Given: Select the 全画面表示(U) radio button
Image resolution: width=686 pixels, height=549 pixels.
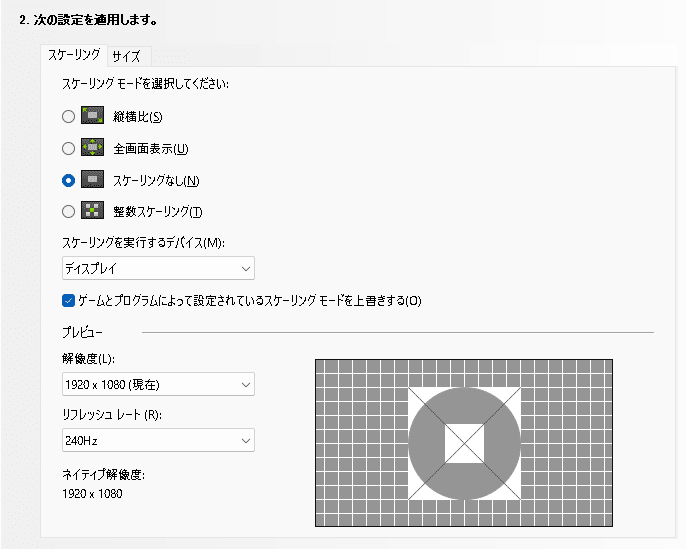Looking at the screenshot, I should pyautogui.click(x=68, y=149).
